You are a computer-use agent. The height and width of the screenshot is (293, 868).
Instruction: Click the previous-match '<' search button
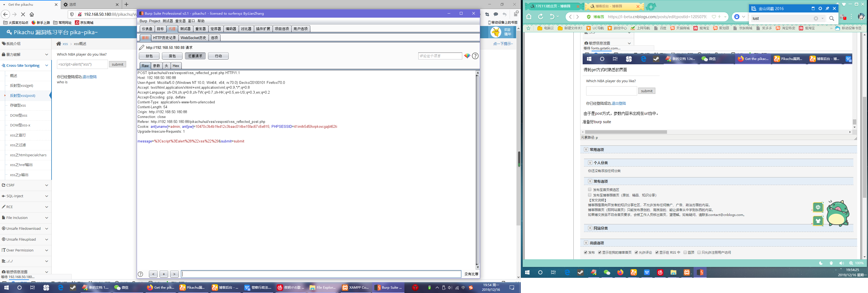[x=153, y=274]
